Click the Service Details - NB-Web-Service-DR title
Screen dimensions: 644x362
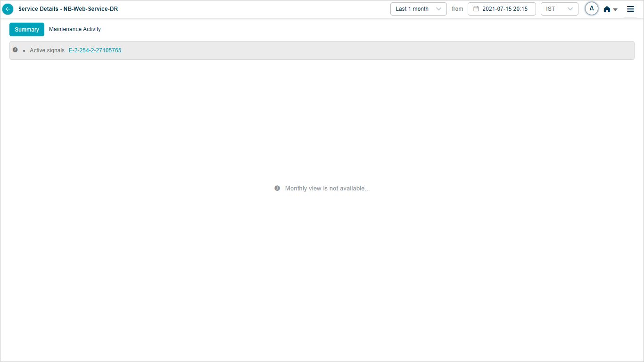click(x=68, y=9)
